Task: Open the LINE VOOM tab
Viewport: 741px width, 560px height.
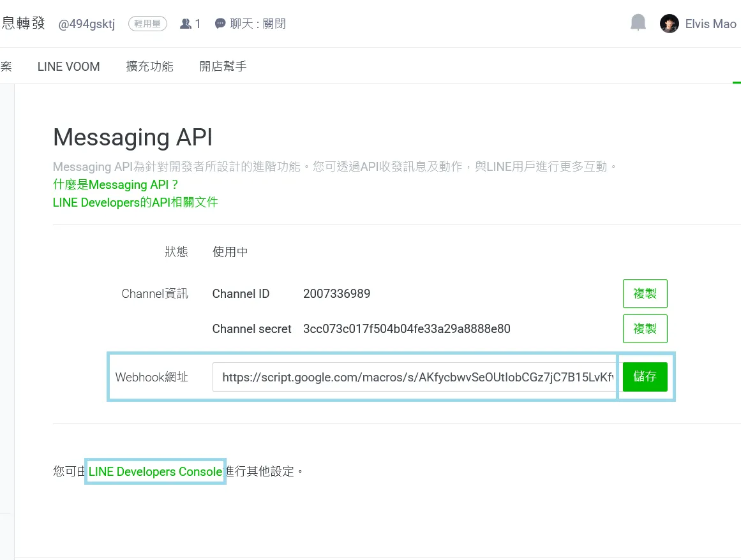Action: click(x=68, y=66)
